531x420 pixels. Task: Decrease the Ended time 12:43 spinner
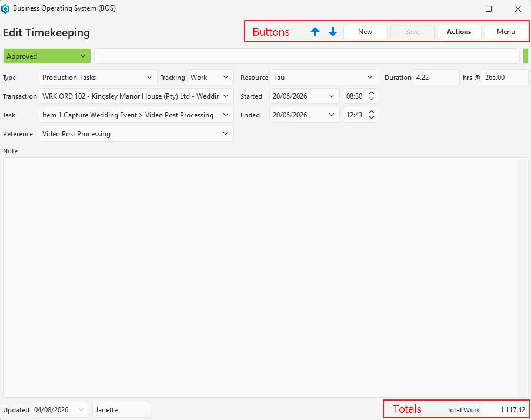click(372, 118)
